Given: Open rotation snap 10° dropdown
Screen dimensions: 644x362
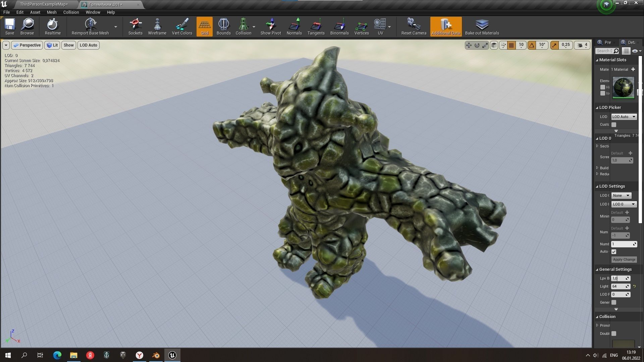Looking at the screenshot, I should point(542,45).
